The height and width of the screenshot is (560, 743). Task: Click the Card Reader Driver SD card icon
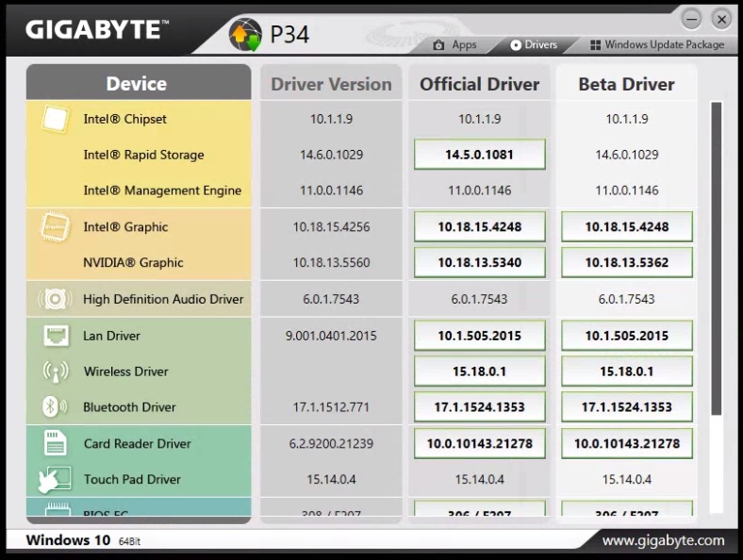[x=55, y=443]
